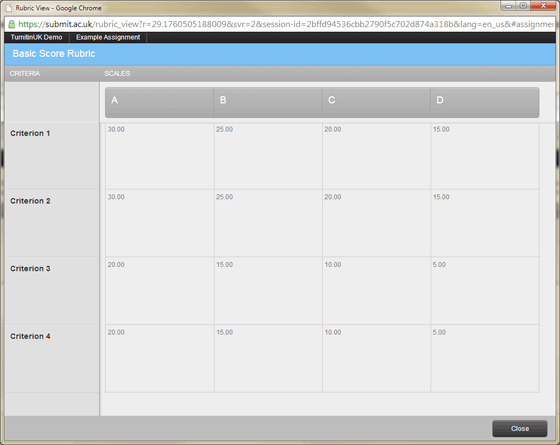The height and width of the screenshot is (445, 560).
Task: Select the D scale column header
Action: tap(485, 102)
